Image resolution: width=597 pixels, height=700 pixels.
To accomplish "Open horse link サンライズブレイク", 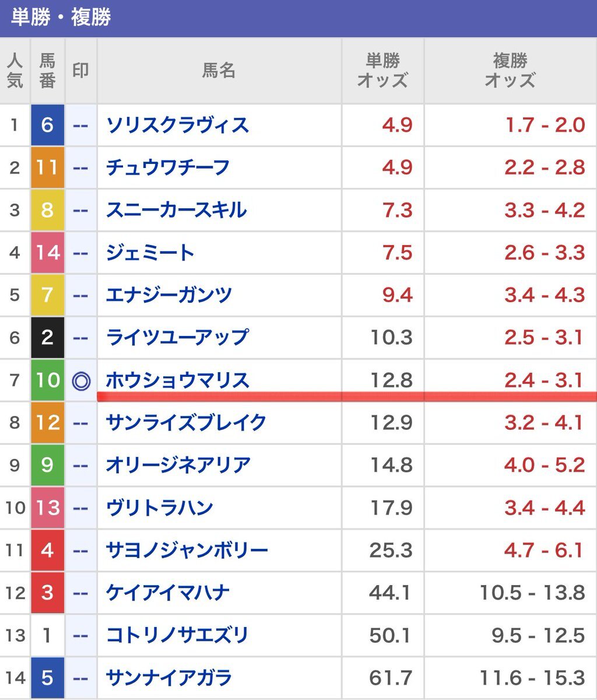I will coord(185,422).
